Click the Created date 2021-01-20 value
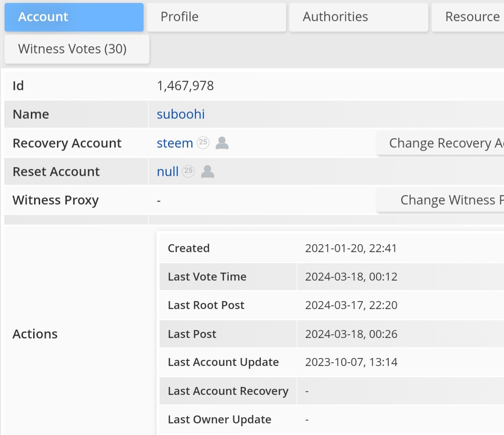Viewport: 504px width, 435px height. tap(350, 248)
